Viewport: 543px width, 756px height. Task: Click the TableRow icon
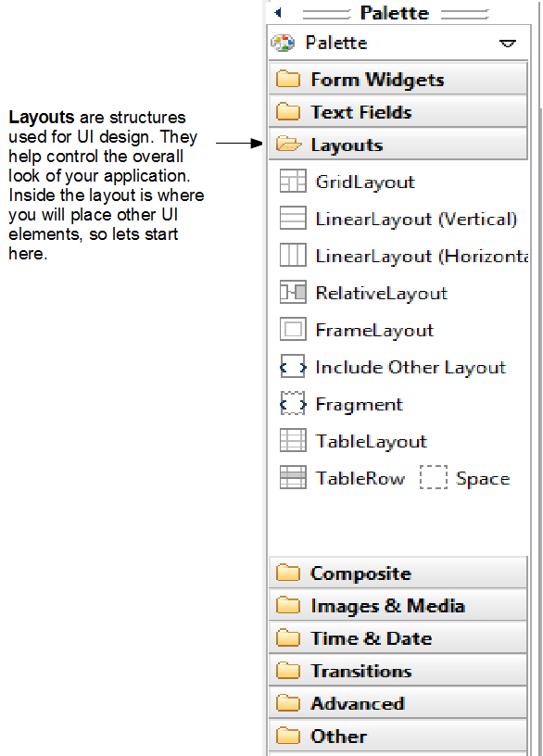coord(293,477)
